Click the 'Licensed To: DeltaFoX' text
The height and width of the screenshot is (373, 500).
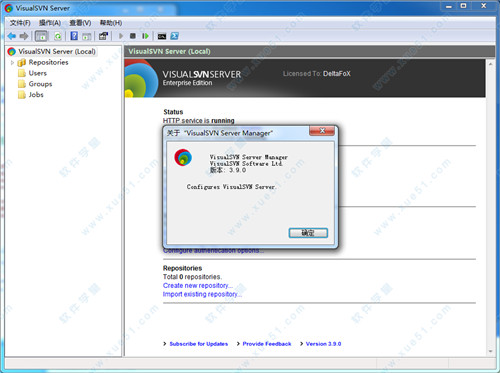317,74
